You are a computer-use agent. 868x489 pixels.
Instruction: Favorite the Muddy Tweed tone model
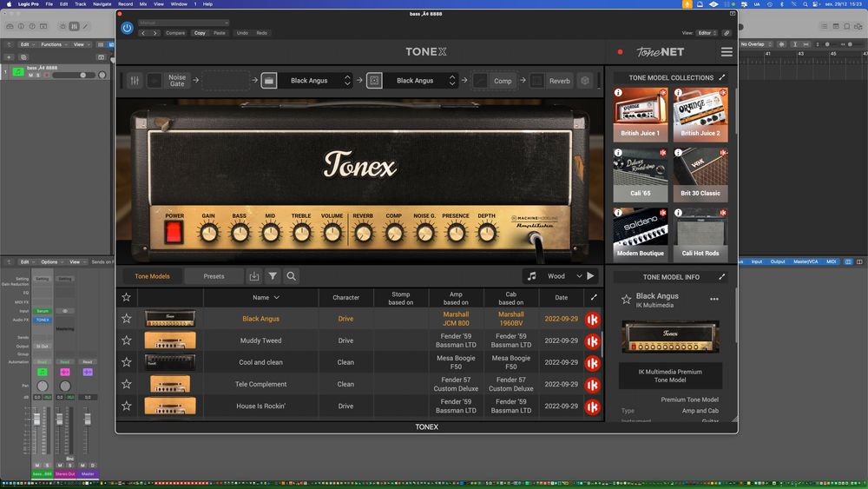pos(127,340)
